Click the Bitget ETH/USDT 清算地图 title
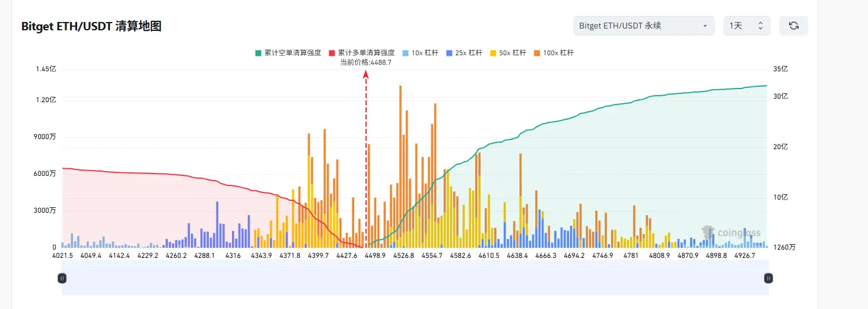The height and width of the screenshot is (309, 868). (91, 26)
